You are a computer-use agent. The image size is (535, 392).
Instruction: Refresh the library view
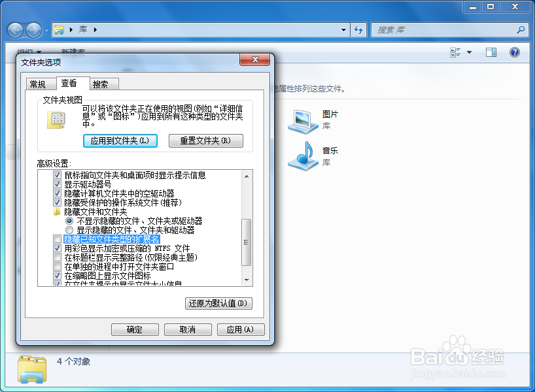358,30
